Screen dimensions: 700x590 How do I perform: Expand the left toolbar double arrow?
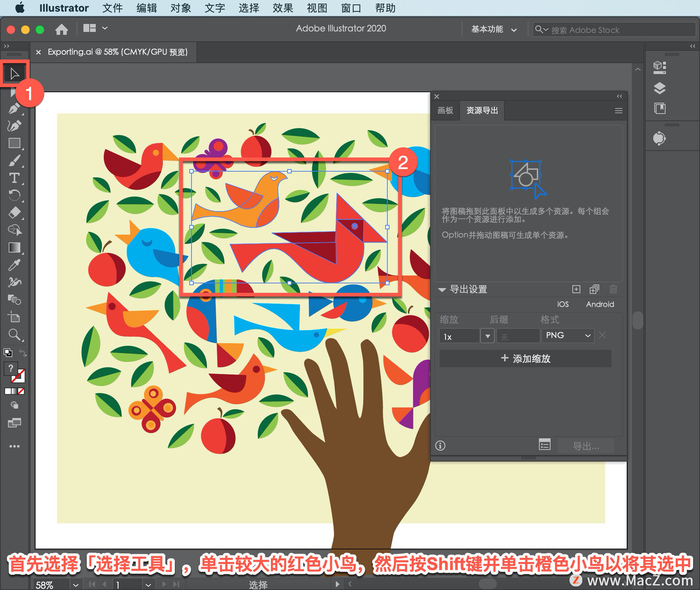pyautogui.click(x=7, y=46)
